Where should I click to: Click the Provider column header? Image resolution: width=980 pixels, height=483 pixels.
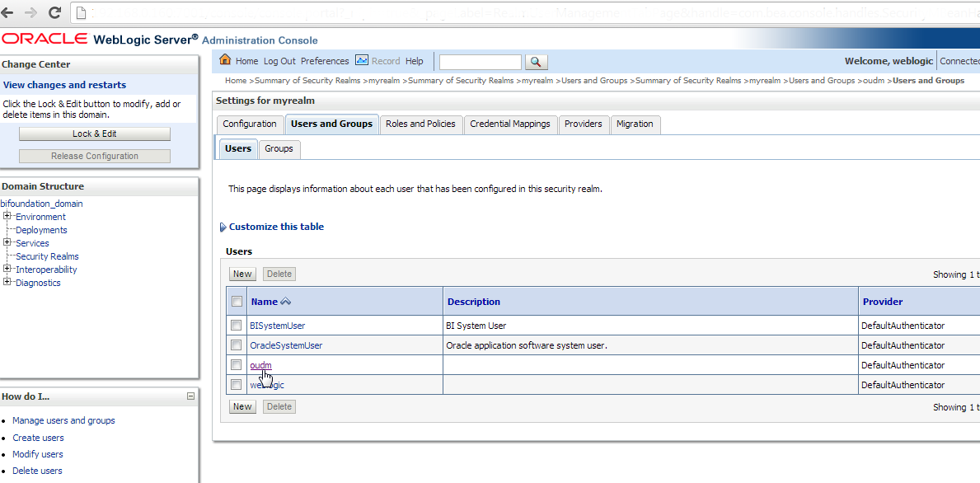point(883,302)
